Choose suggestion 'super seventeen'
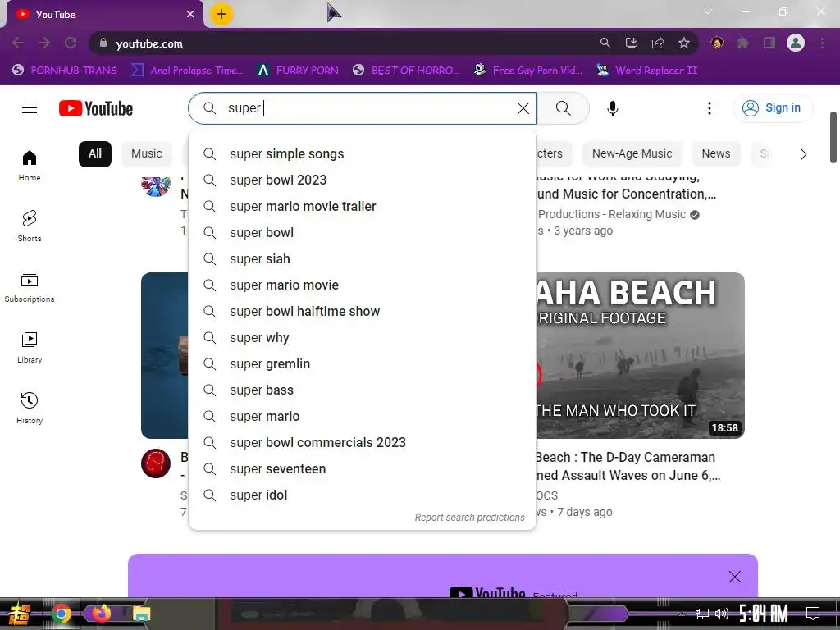This screenshot has height=630, width=840. coord(362,469)
